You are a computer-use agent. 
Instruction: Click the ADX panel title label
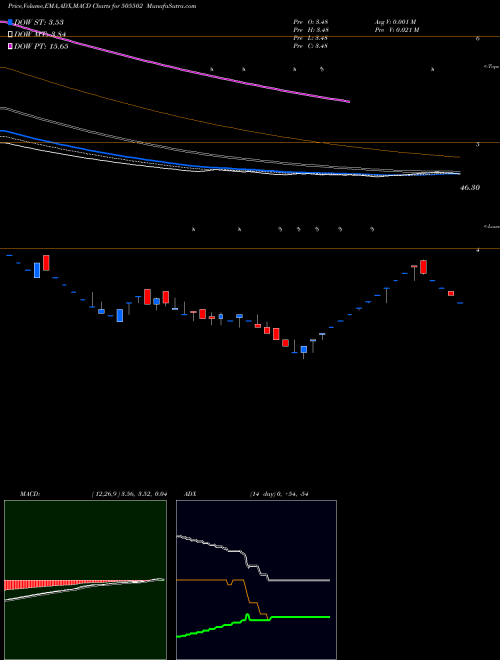(191, 494)
